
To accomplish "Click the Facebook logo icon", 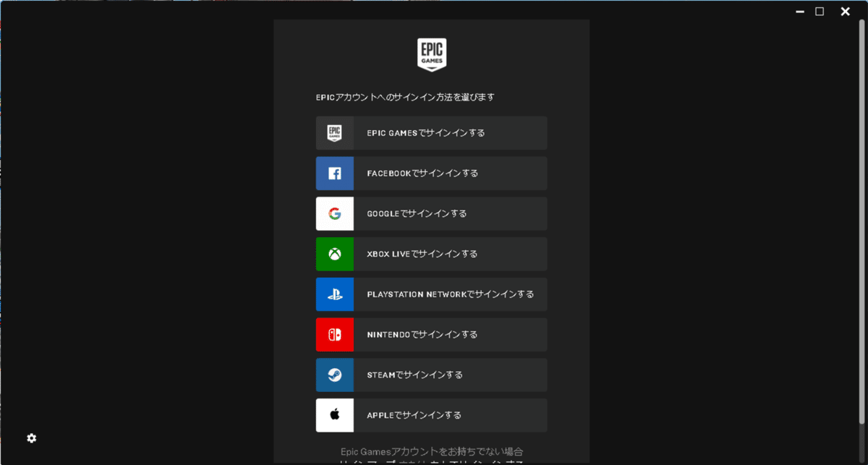I will click(x=334, y=173).
